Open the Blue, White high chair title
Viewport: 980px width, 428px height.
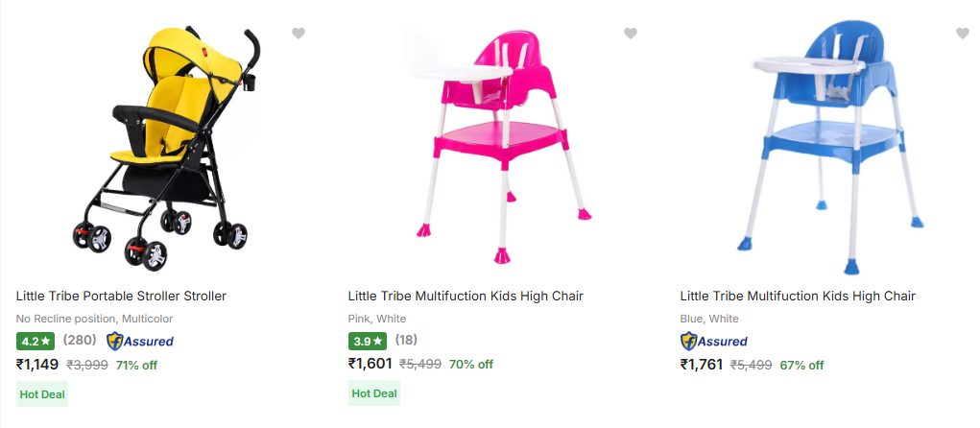coord(798,296)
